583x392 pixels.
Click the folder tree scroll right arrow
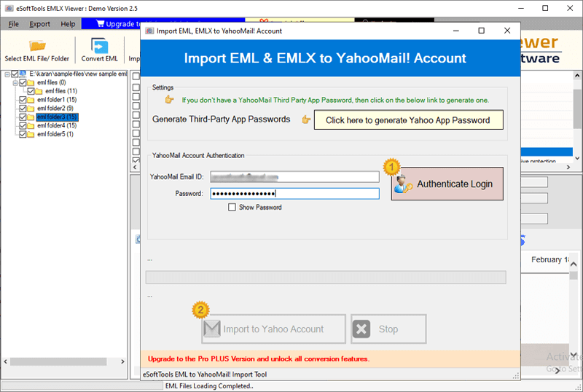(x=122, y=361)
